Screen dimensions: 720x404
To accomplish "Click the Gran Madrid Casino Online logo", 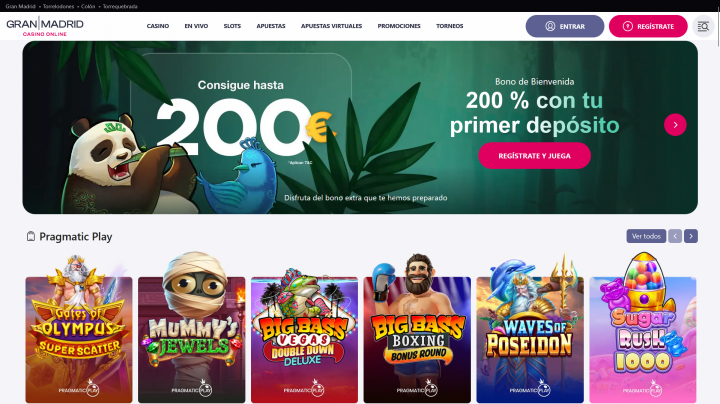I will tap(45, 26).
